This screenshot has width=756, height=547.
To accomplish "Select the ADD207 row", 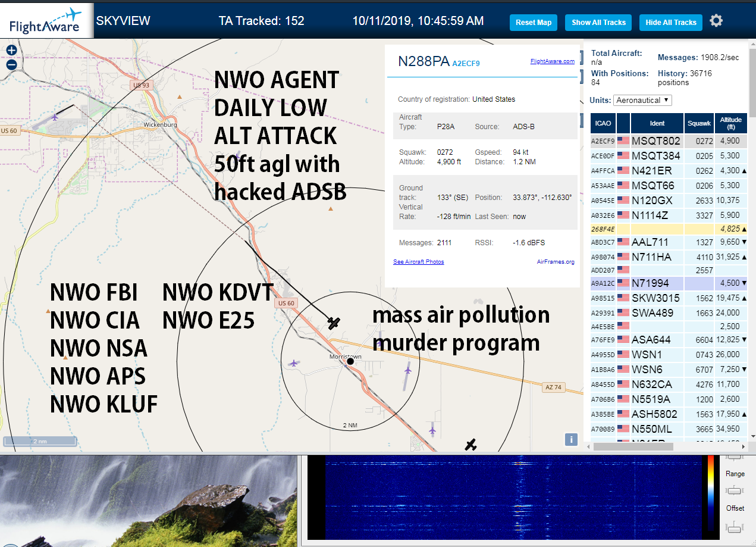I will 669,270.
